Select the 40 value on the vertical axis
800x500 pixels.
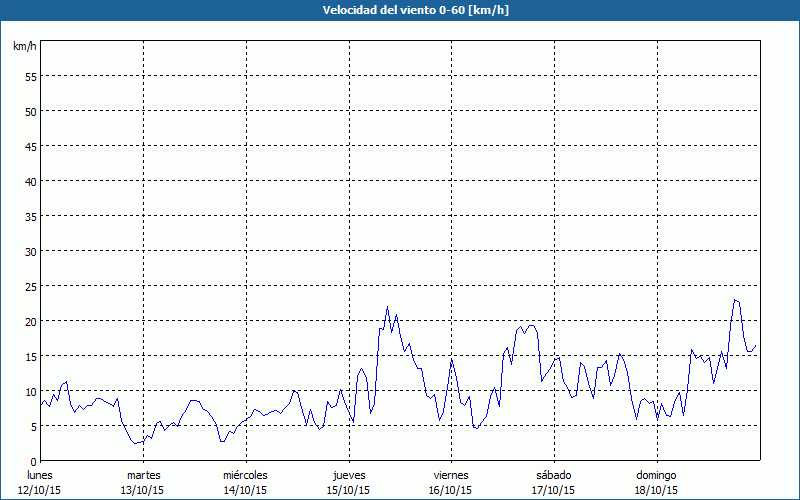30,181
